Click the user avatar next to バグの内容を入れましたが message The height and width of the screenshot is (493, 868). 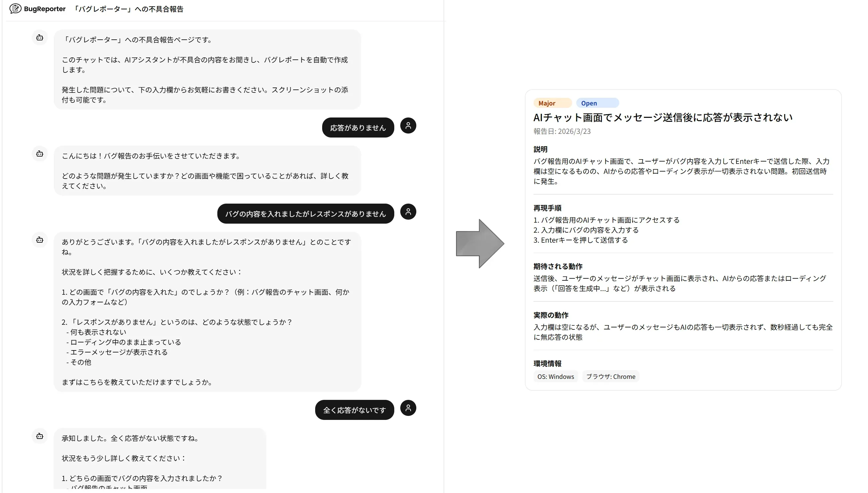pyautogui.click(x=408, y=212)
